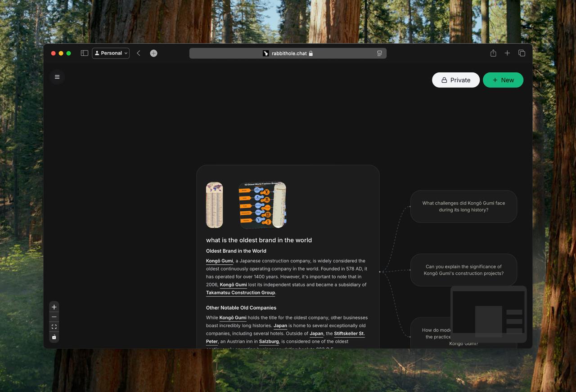This screenshot has width=576, height=392.
Task: Click the 'Other Notable Old Companies' heading
Action: [241, 308]
